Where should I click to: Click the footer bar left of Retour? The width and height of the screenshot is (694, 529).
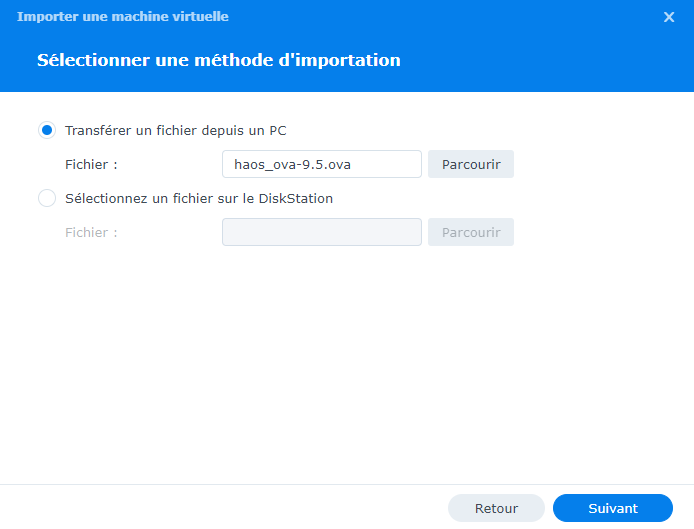[220, 508]
